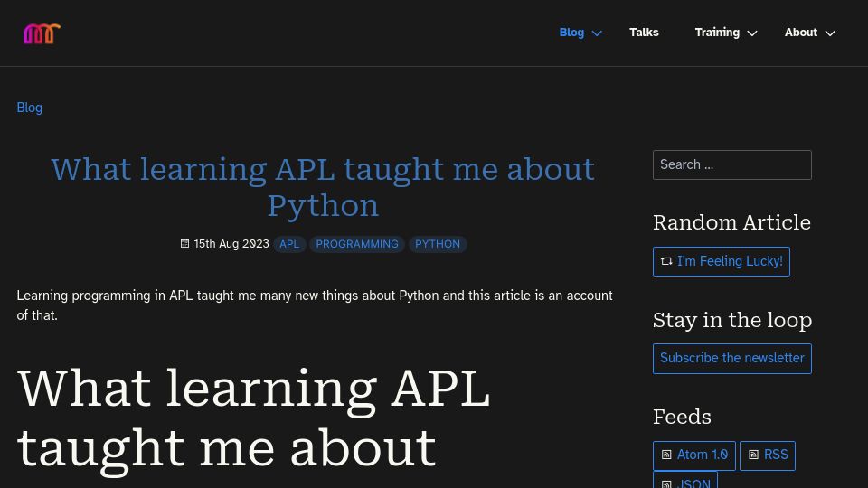Click the I'm Feeling Lucky button
The width and height of the screenshot is (868, 488).
click(x=722, y=261)
